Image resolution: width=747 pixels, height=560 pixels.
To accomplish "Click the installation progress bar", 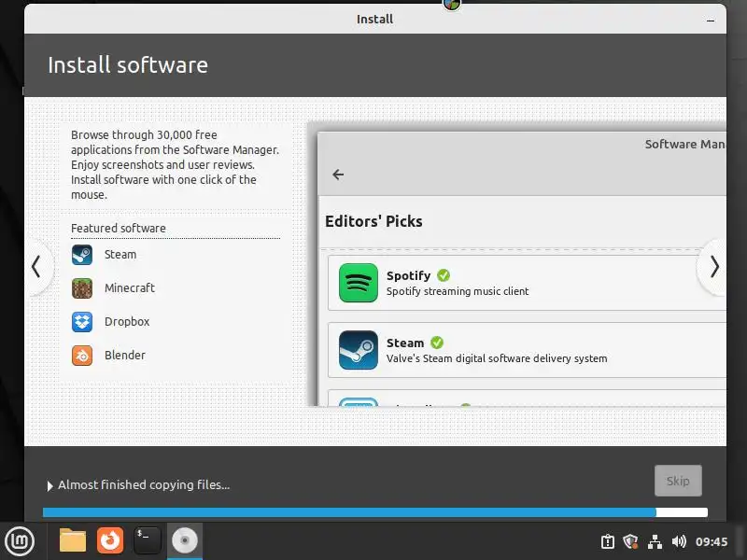I will 375,512.
